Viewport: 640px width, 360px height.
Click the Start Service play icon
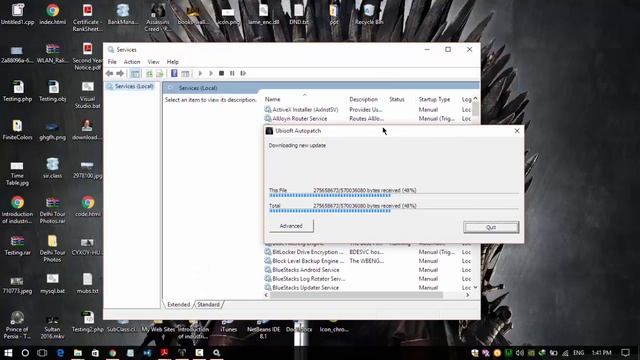click(200, 73)
